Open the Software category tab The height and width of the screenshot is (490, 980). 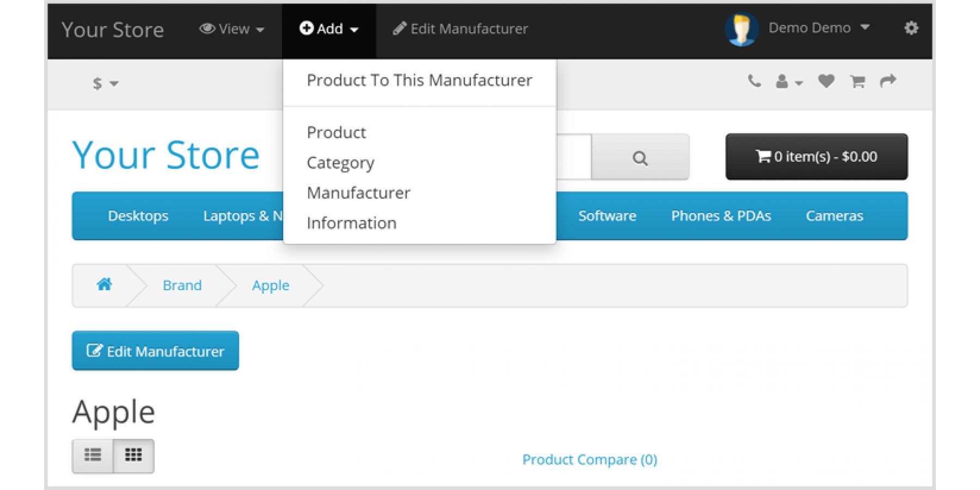pyautogui.click(x=607, y=216)
